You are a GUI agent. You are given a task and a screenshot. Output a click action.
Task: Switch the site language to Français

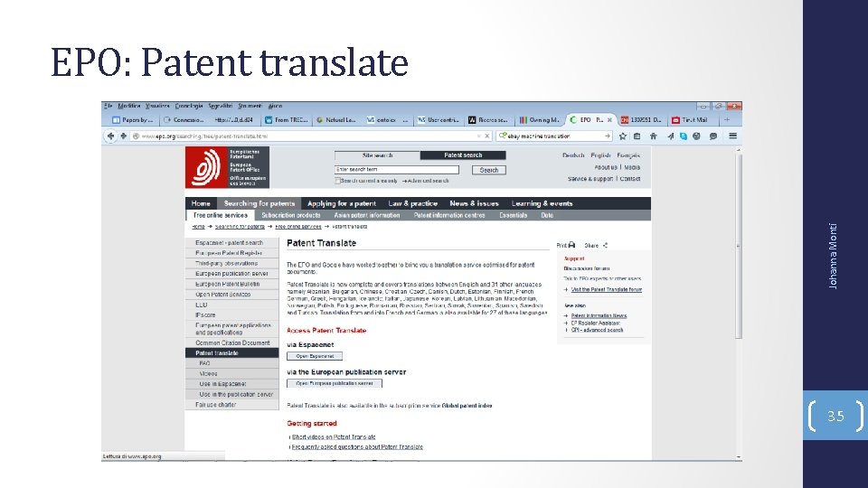point(628,155)
